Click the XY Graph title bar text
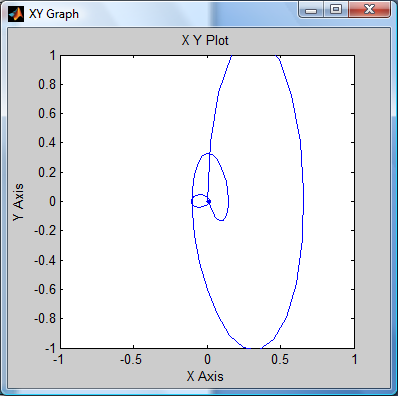398x396 pixels. pyautogui.click(x=54, y=14)
